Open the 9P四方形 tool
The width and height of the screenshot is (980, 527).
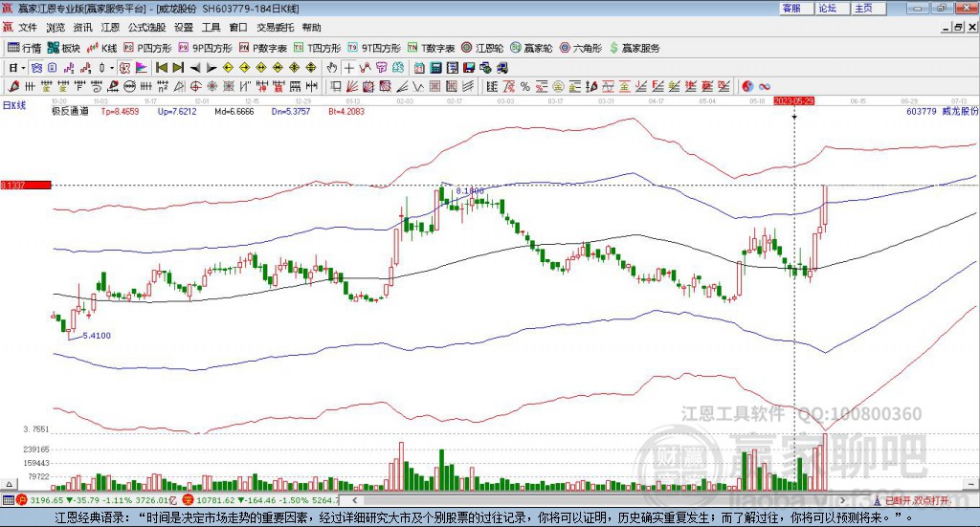[205, 48]
